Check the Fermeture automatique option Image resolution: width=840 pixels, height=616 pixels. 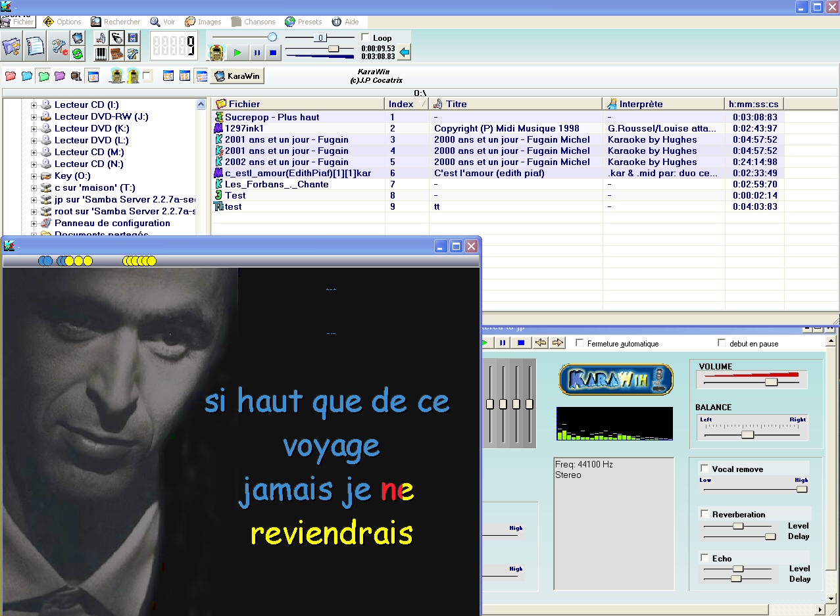[580, 343]
